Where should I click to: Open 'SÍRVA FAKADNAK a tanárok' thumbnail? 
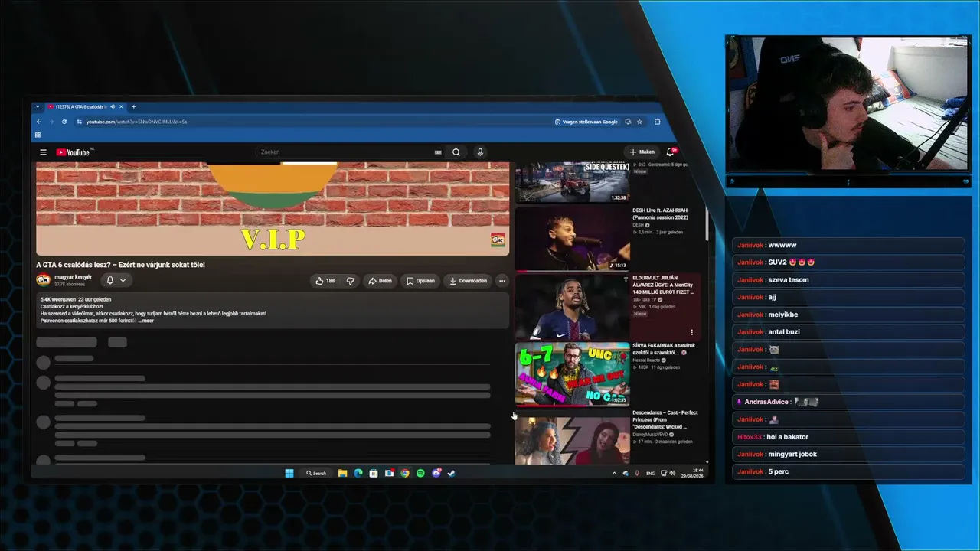tap(572, 373)
